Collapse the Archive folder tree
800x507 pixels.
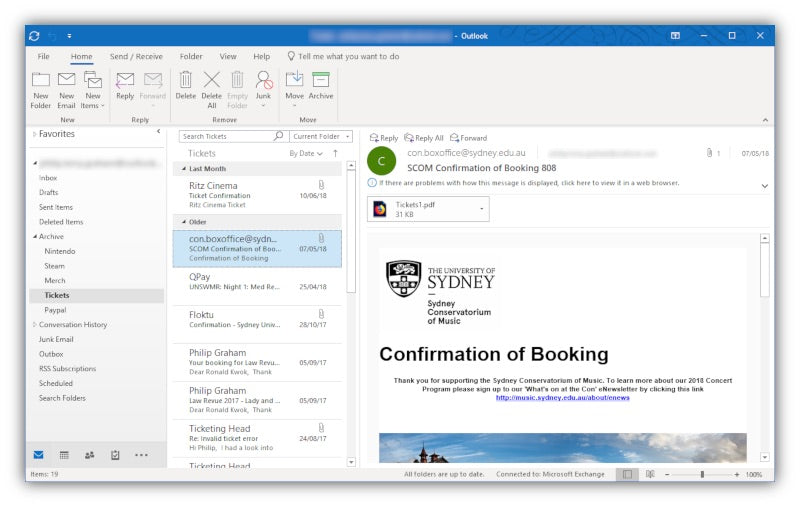tap(35, 237)
